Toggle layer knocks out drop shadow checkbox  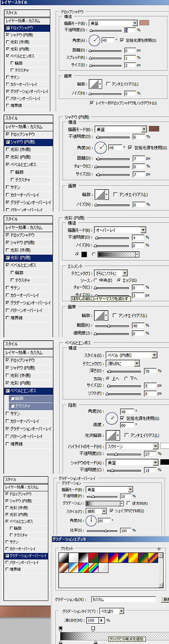click(92, 103)
